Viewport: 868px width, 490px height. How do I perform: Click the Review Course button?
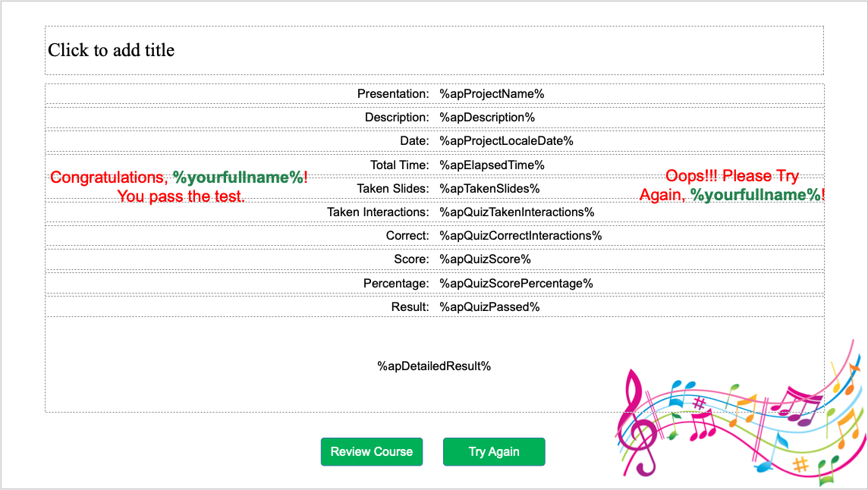(371, 451)
